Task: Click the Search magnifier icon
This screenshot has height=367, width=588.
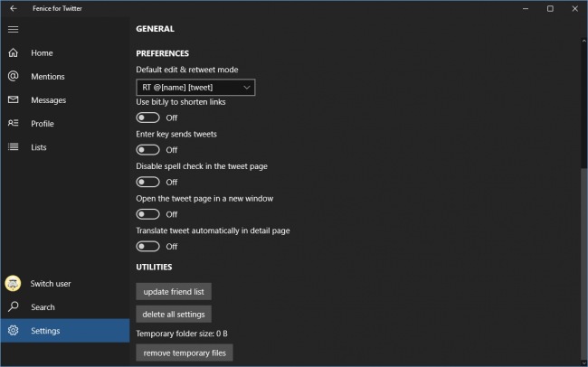Action: pos(14,306)
